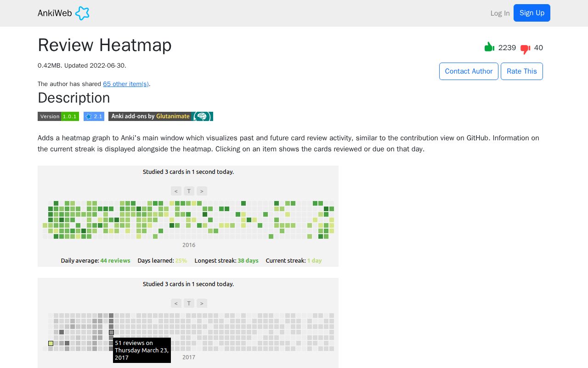Click the previous arrow in 2017 heatmap
The height and width of the screenshot is (368, 588).
[176, 303]
